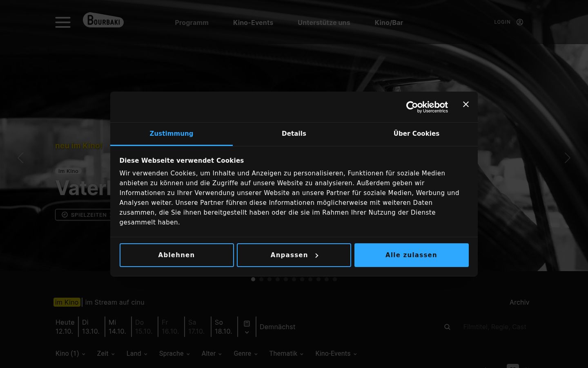The height and width of the screenshot is (368, 588).
Task: Go to next hero slide arrow
Action: point(567,158)
